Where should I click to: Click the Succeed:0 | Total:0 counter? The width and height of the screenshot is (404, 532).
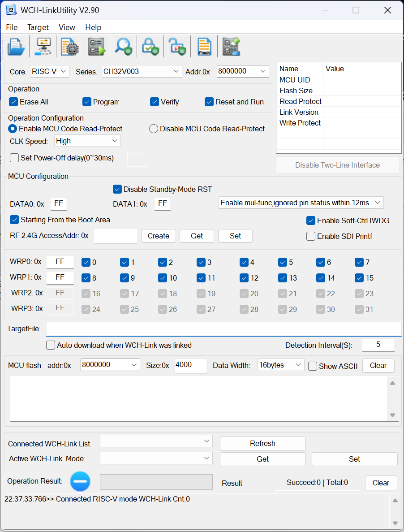coord(317,483)
